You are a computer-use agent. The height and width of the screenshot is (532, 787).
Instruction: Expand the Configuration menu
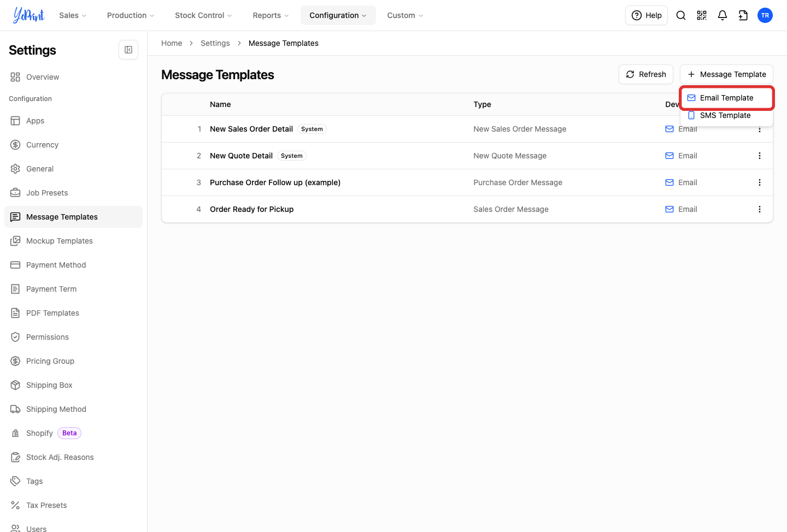pyautogui.click(x=338, y=15)
